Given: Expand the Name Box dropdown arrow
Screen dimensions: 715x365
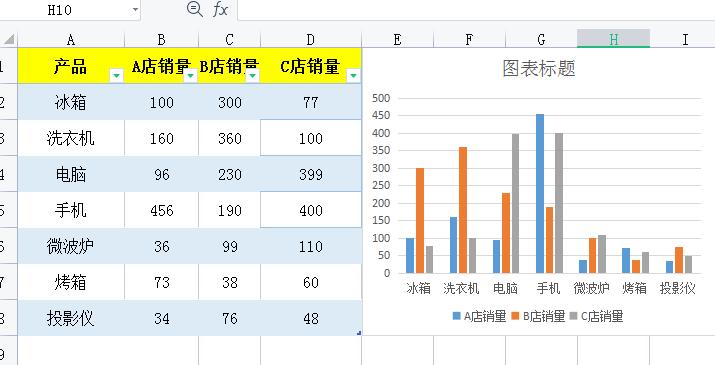Looking at the screenshot, I should 135,10.
